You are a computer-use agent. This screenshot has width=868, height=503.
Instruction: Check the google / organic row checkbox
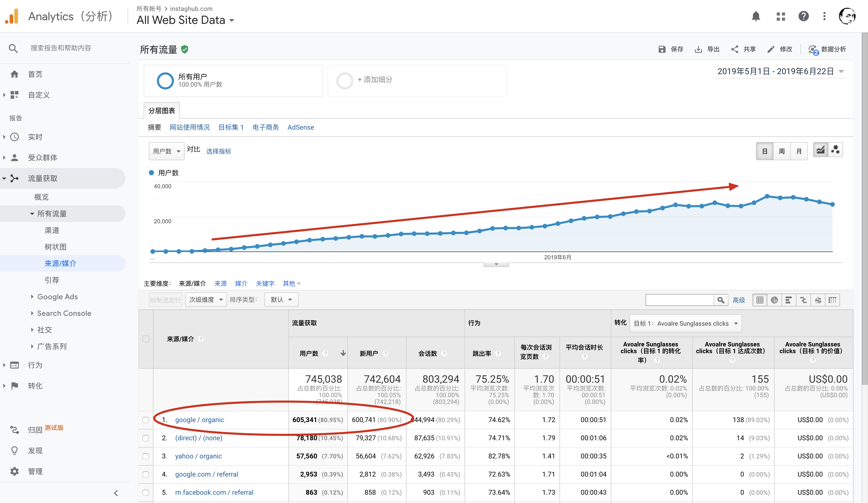(x=146, y=420)
